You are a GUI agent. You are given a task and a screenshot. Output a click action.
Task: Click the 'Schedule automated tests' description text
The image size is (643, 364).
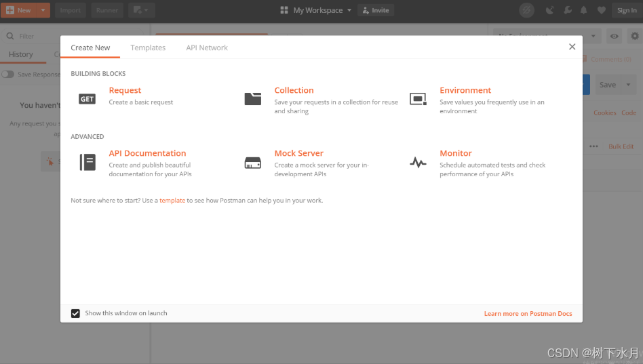click(x=492, y=169)
